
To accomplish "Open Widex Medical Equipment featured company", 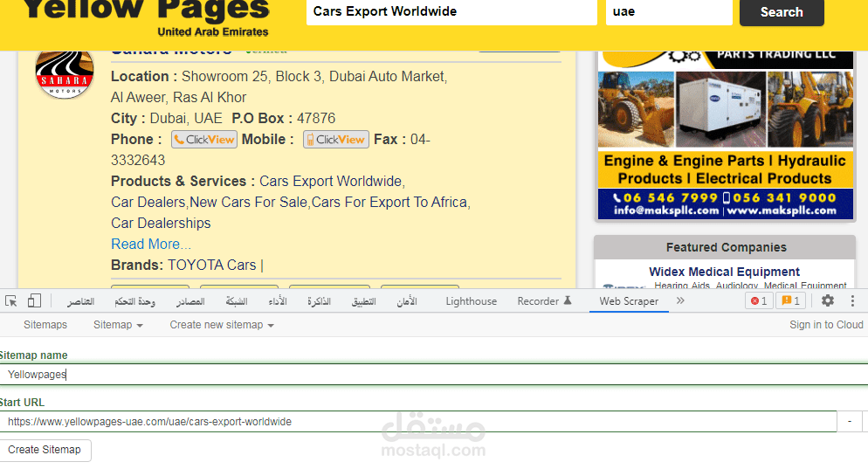I will pos(724,272).
